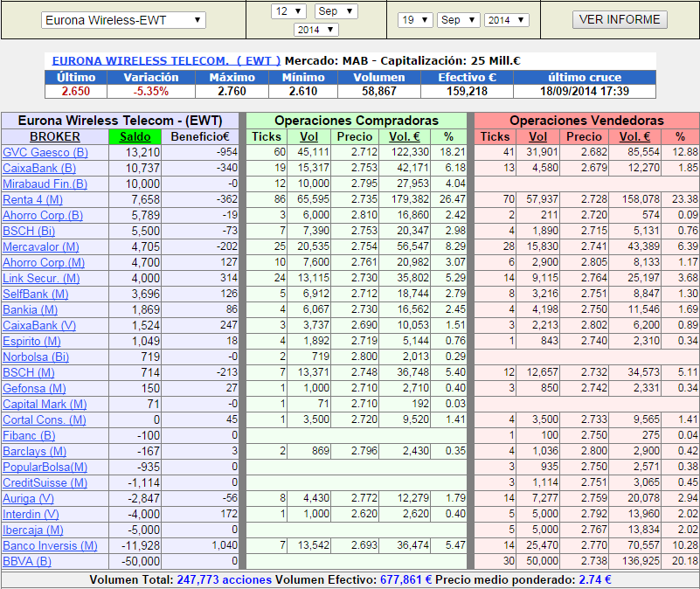Select Banco Inversis beneficio 1,040

(x=225, y=545)
